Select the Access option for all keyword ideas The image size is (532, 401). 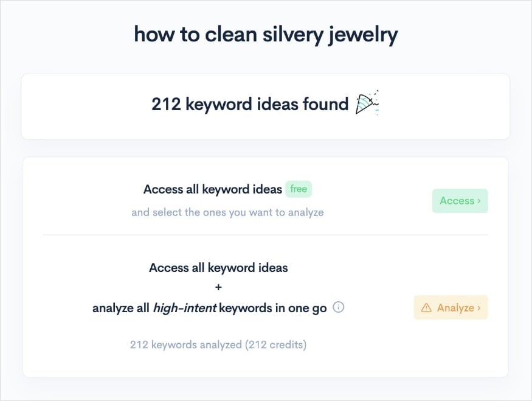tap(460, 201)
